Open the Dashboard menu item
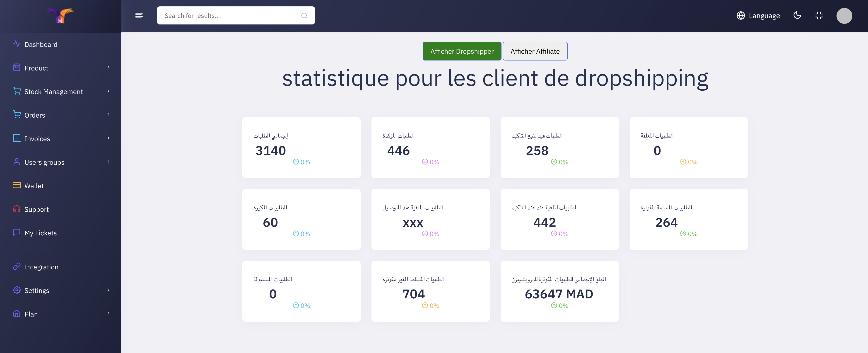The height and width of the screenshot is (353, 868). pyautogui.click(x=41, y=44)
